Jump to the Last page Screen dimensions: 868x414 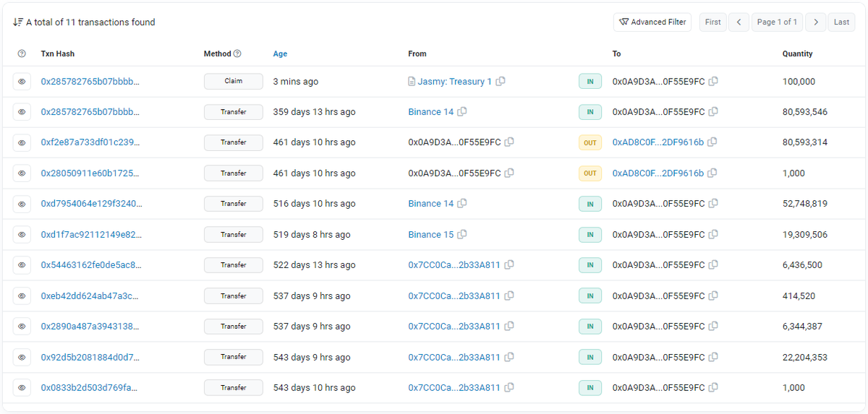(x=841, y=22)
